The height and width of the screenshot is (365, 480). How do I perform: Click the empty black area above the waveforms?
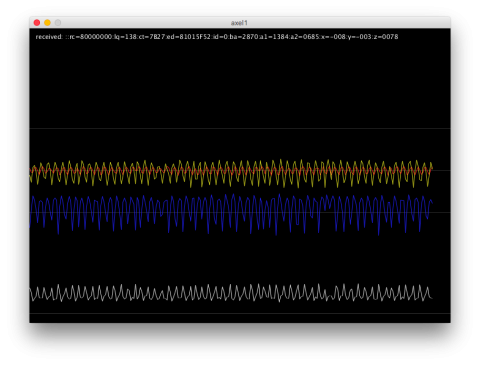coord(240,83)
